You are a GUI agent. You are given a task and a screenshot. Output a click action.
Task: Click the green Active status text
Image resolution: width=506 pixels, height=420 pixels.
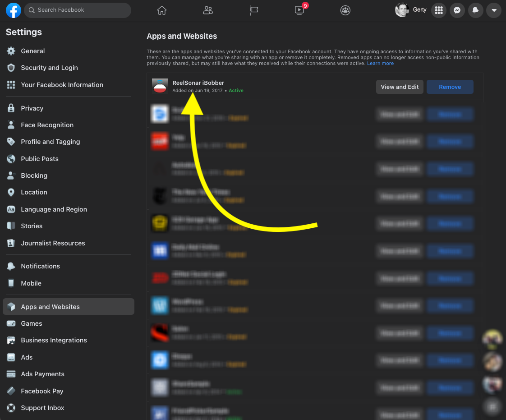[x=236, y=90]
